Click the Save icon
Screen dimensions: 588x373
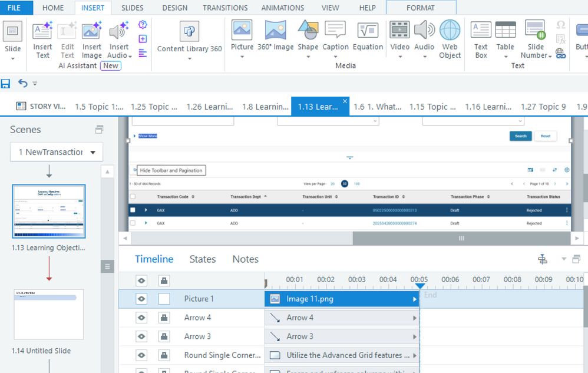[x=6, y=84]
